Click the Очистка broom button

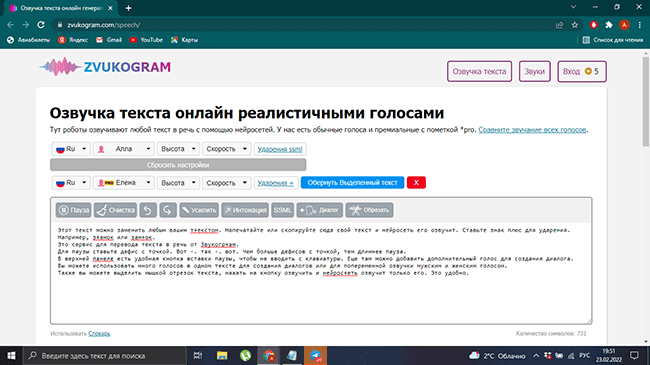[115, 210]
